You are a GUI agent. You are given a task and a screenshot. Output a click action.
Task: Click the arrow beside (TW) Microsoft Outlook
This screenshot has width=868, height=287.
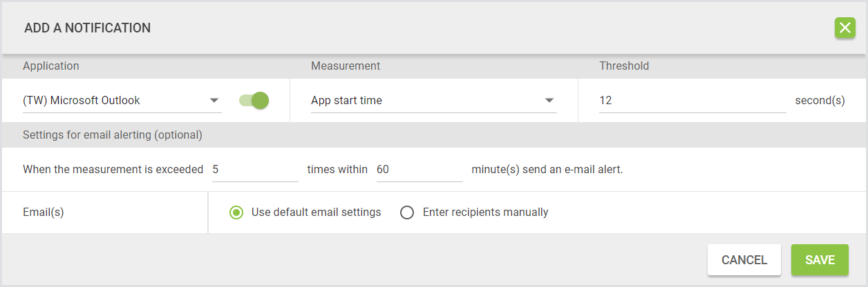(214, 101)
